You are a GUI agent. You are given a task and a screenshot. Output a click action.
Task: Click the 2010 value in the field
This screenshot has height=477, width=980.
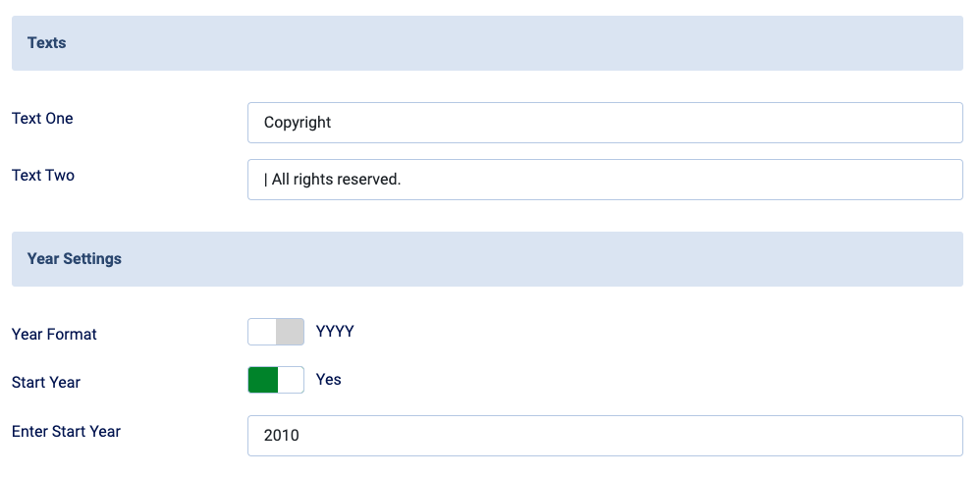tap(282, 436)
